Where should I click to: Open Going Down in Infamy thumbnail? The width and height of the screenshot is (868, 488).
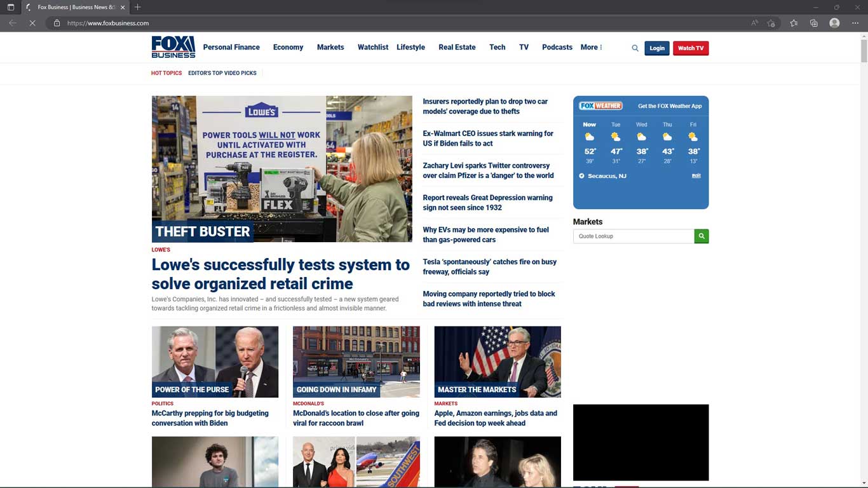click(356, 362)
